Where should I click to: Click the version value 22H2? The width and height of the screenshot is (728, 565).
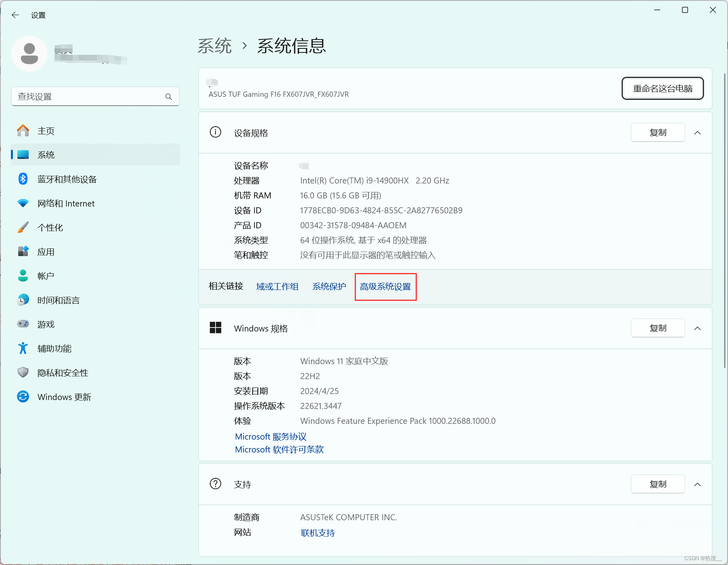click(x=310, y=376)
